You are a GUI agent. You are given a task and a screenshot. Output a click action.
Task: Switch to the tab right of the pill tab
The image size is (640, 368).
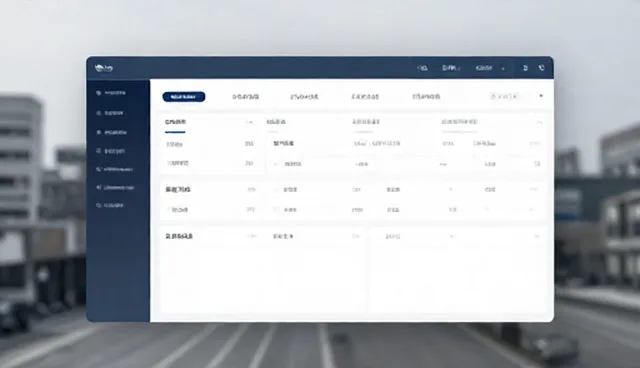coord(246,97)
